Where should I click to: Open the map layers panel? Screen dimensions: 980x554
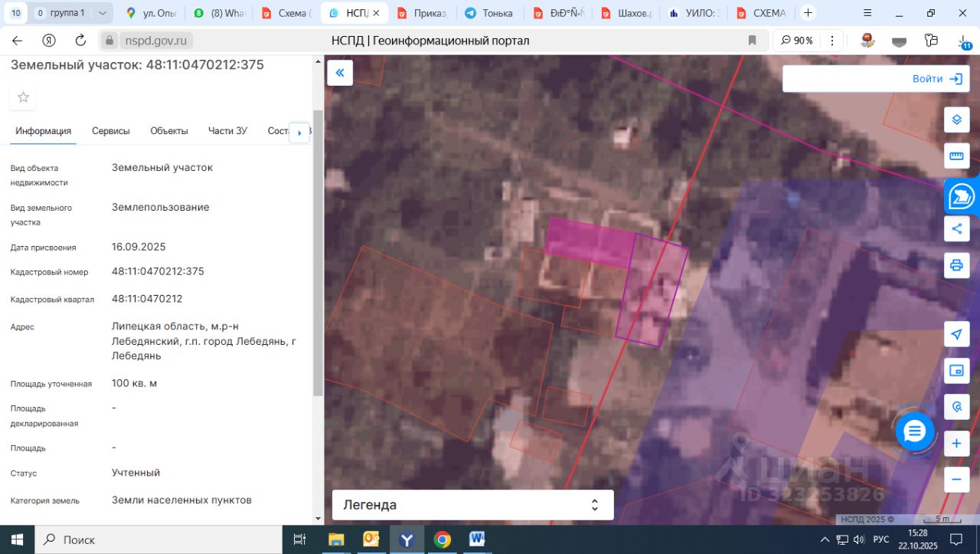coord(956,120)
